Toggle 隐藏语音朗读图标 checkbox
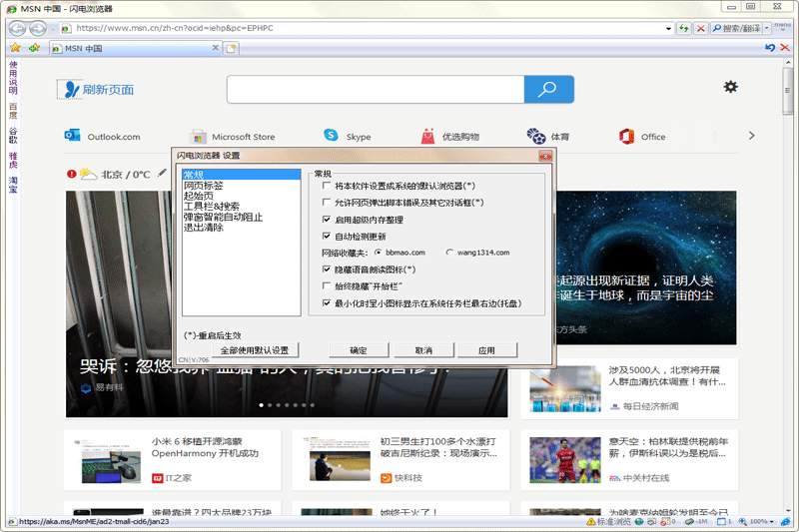 [x=327, y=269]
